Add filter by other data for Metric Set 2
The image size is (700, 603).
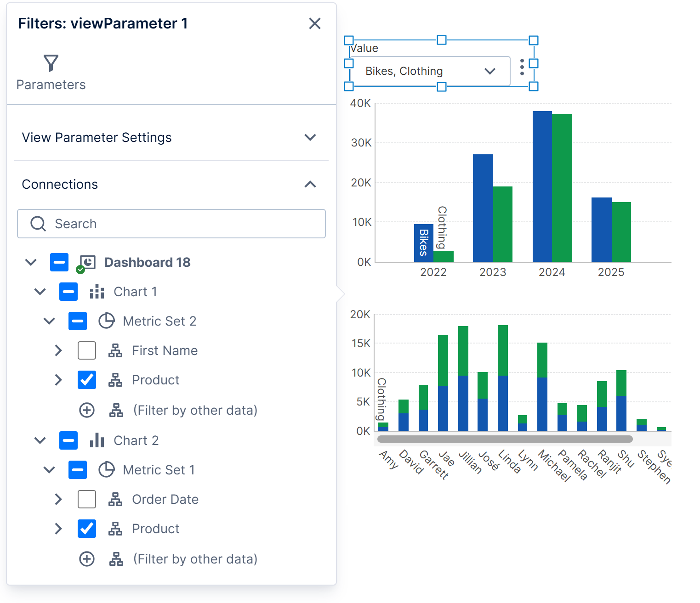pyautogui.click(x=87, y=410)
